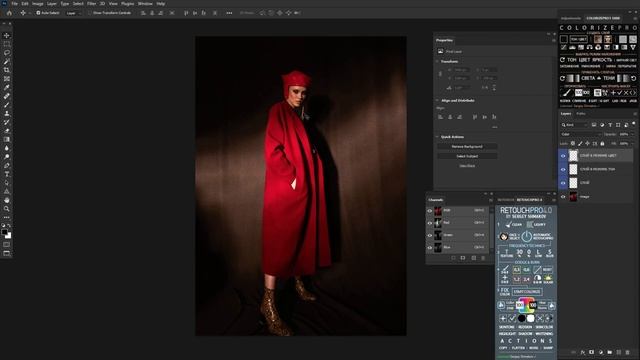
Task: Select the Eyedropper tool
Action: [x=7, y=87]
